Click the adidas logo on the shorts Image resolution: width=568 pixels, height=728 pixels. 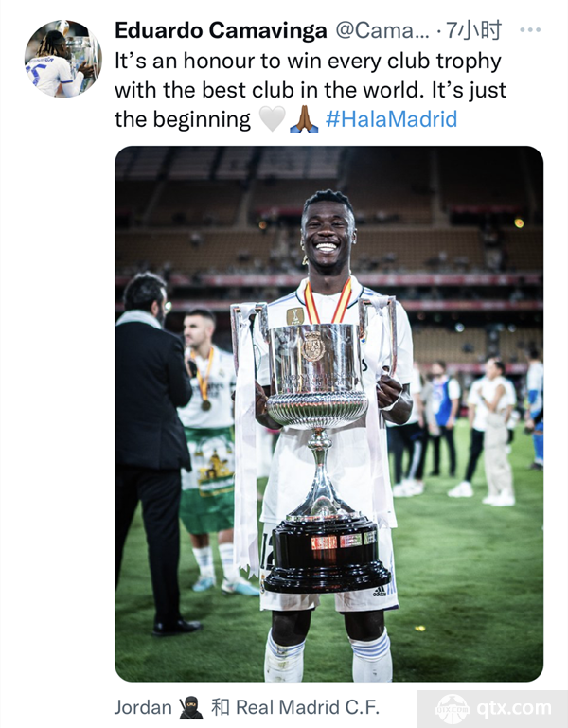point(380,593)
